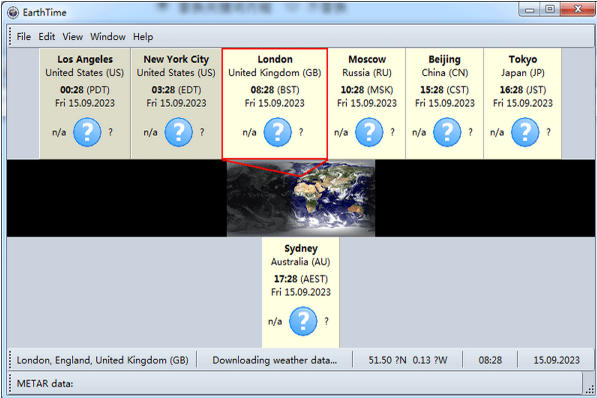Click Sydney's Fri 15.09.2023 date

301,293
